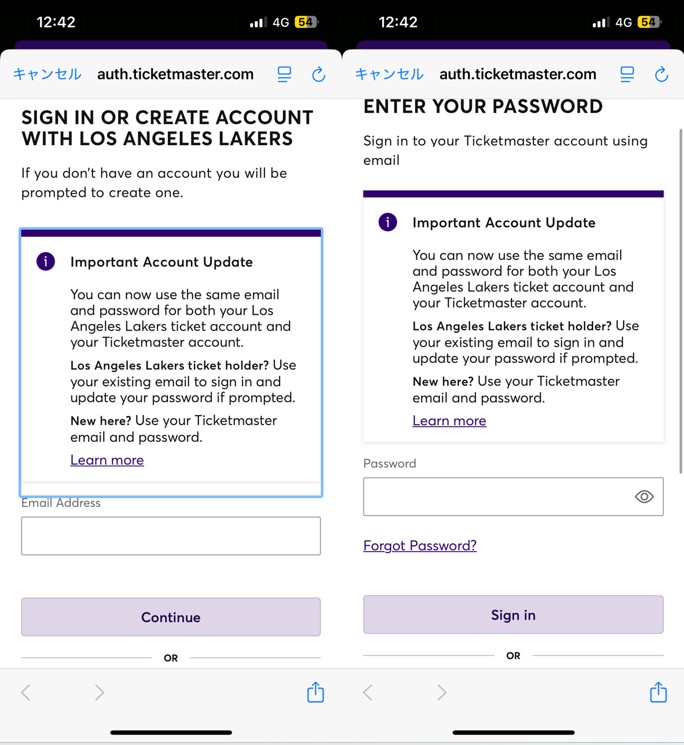Tap キャンセル on the left screen
The height and width of the screenshot is (745, 684).
[47, 74]
